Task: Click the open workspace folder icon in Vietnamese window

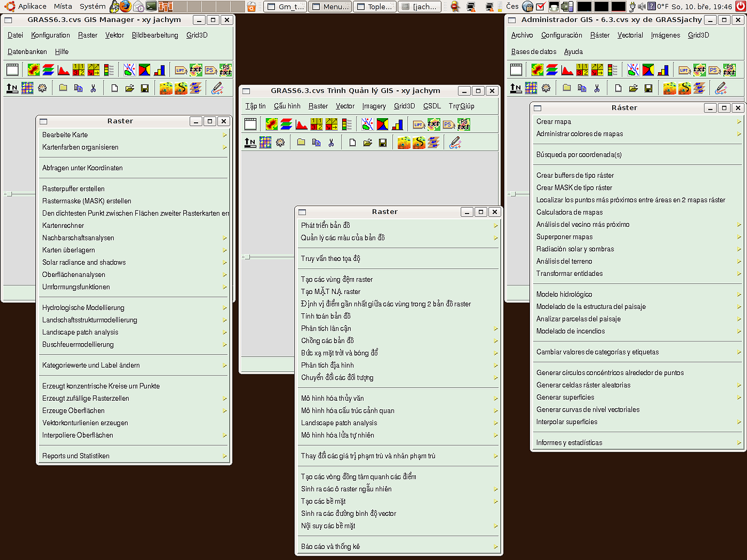Action: pyautogui.click(x=367, y=143)
